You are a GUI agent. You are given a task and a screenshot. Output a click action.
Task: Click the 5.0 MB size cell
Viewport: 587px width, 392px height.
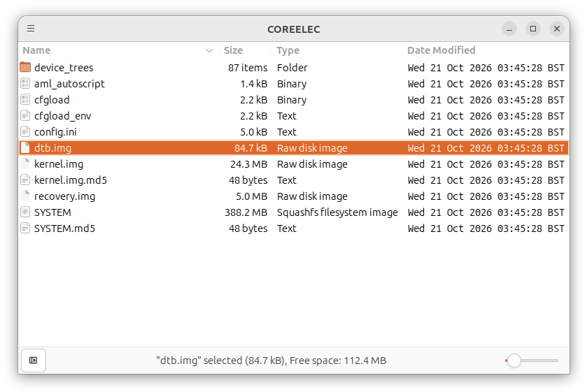(252, 196)
